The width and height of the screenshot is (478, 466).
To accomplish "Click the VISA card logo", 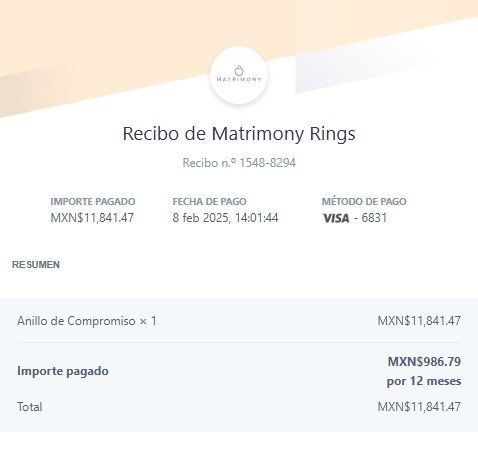I will click(x=336, y=218).
